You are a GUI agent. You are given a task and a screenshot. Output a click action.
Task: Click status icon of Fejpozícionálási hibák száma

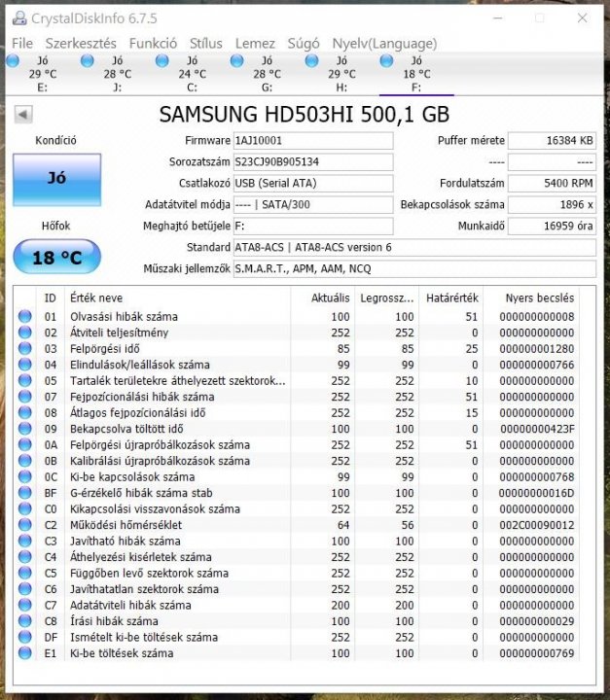pos(25,397)
